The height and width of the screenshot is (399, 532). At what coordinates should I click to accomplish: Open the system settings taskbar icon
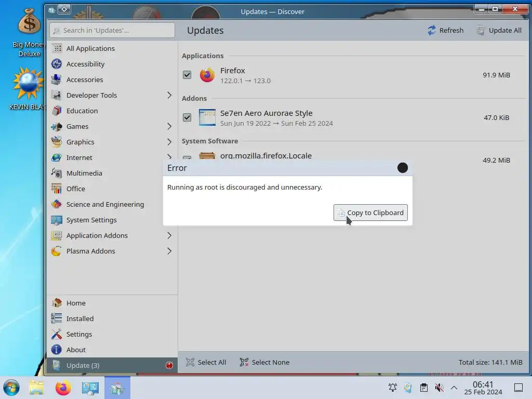pyautogui.click(x=90, y=388)
